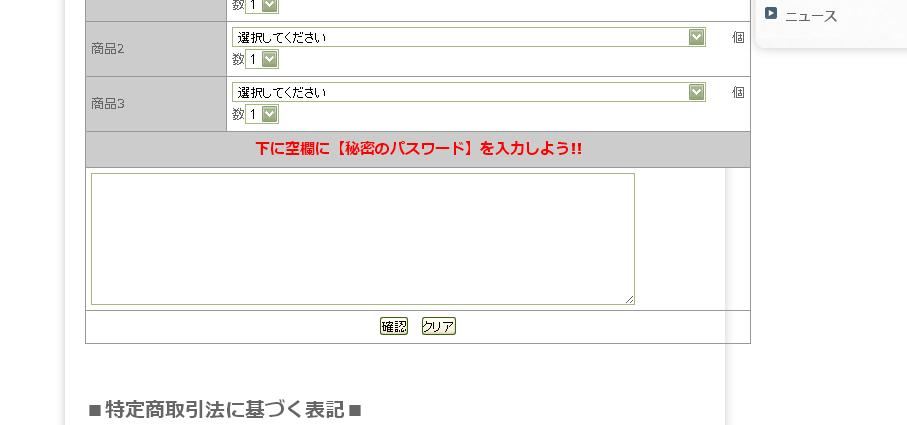Click the red 秘密のパスワード instruction text
907x425 pixels.
point(418,149)
